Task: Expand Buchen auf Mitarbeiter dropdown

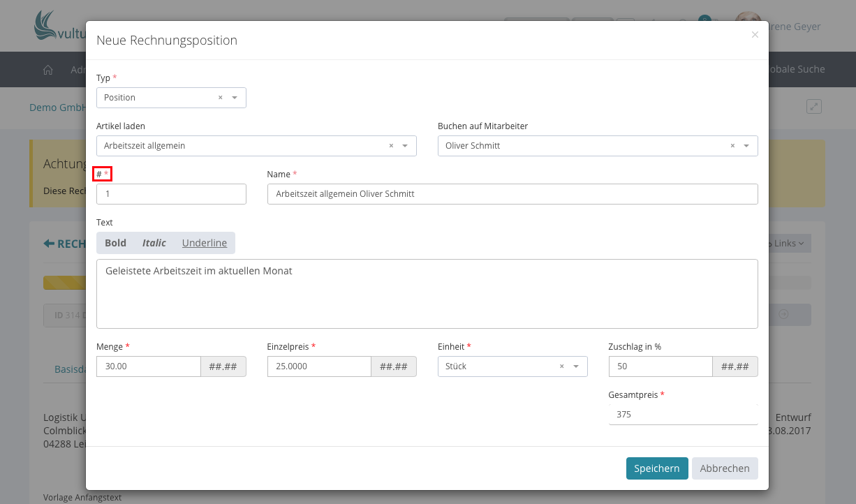Action: (746, 146)
